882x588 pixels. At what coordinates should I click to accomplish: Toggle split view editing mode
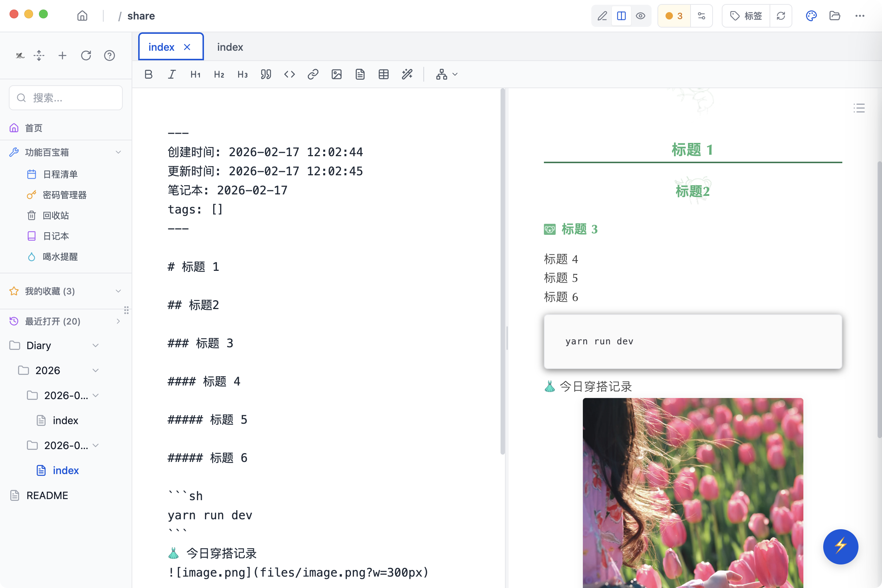(621, 16)
